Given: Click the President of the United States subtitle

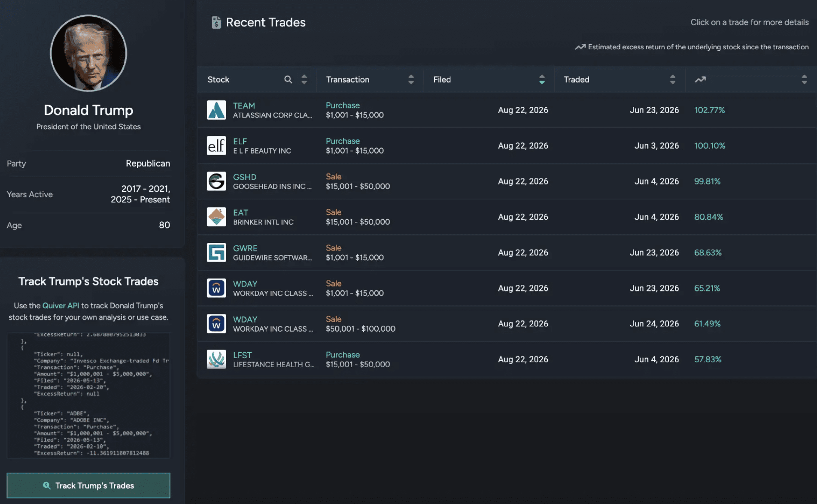Looking at the screenshot, I should (x=88, y=127).
